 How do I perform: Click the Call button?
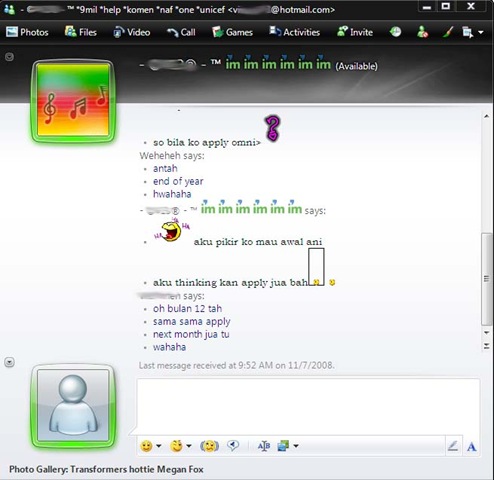point(181,32)
